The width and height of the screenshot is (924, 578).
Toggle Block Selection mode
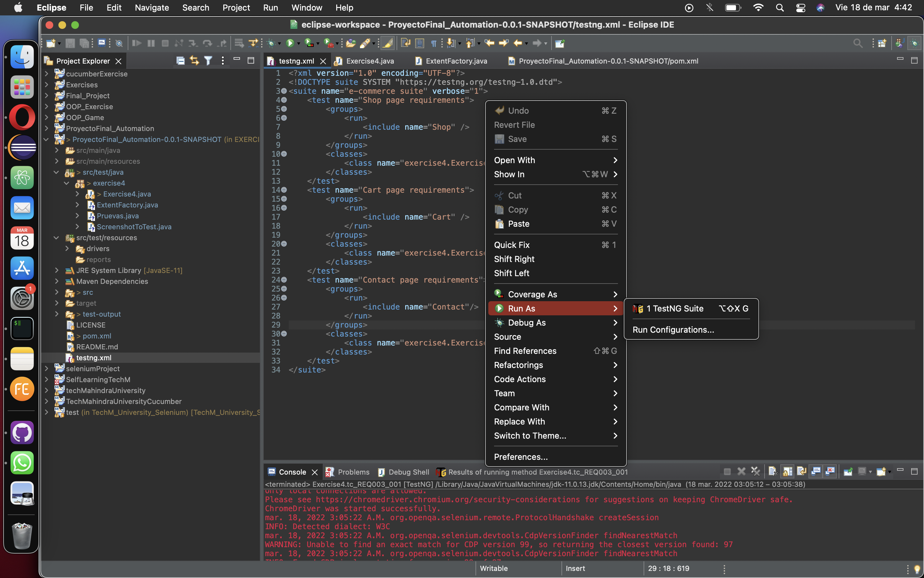pos(420,43)
